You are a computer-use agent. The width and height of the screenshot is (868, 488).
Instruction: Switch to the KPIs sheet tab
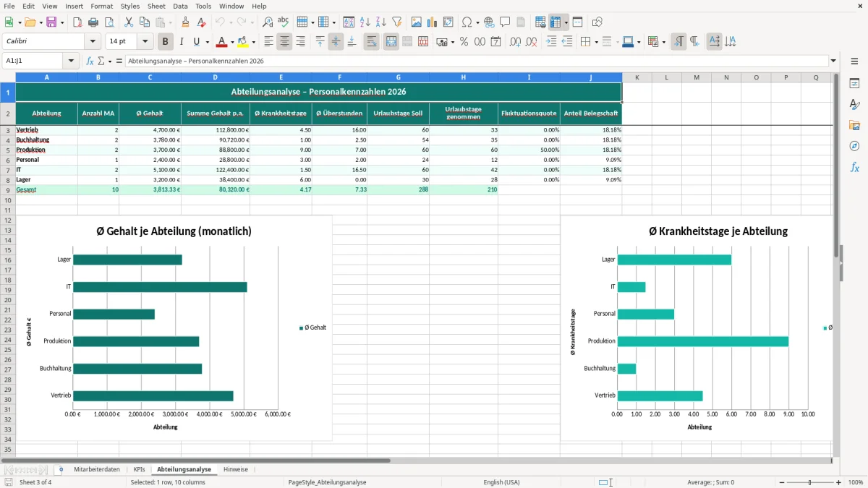(139, 469)
